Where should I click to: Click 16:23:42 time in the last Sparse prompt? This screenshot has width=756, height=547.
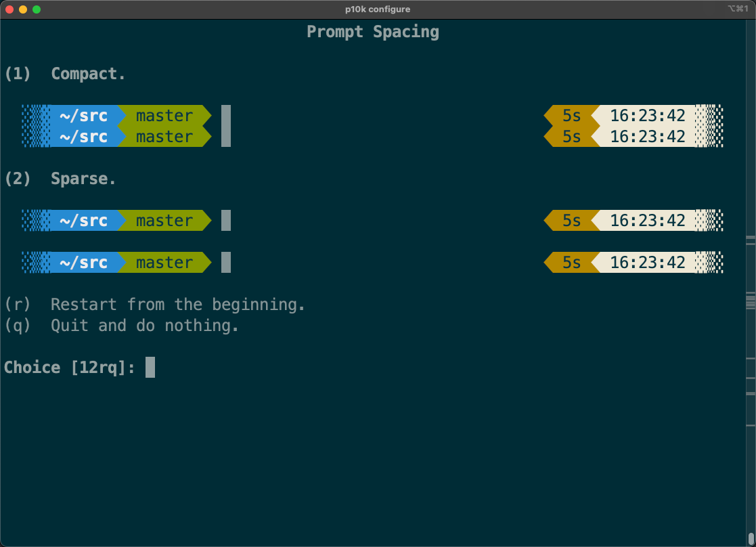[x=648, y=263]
